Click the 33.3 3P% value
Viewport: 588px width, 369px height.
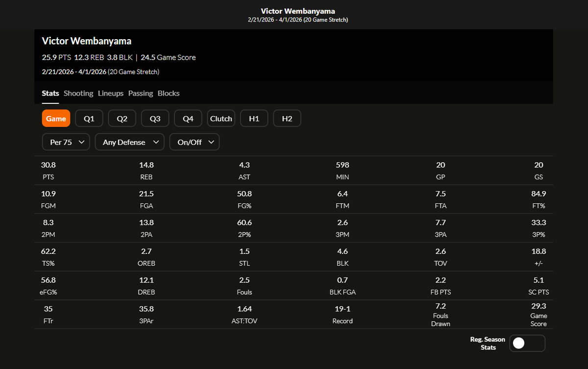539,222
